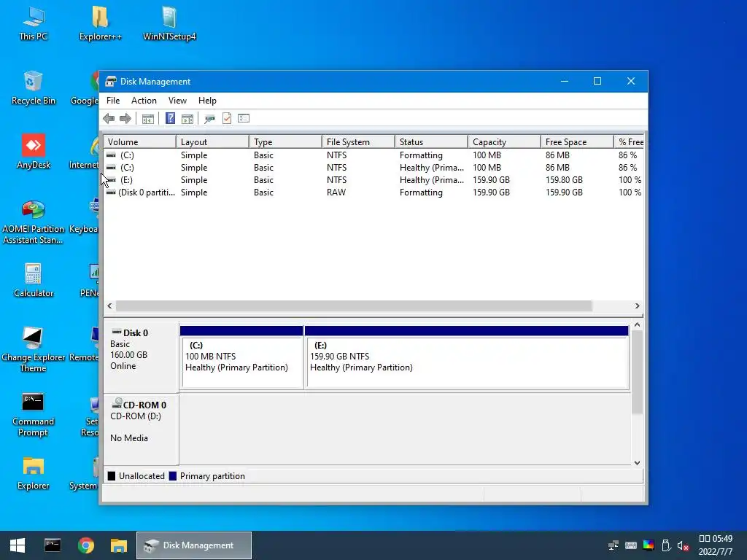The image size is (747, 560).
Task: Click the disk pane scroll down arrow
Action: point(637,462)
